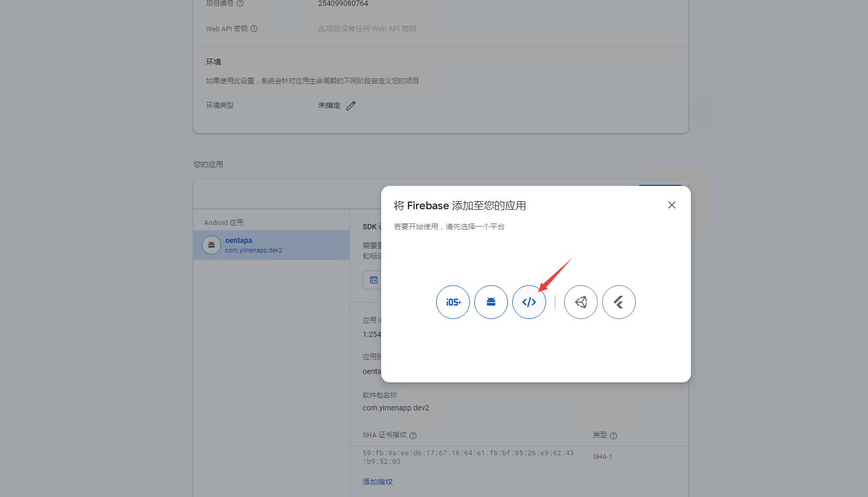
Task: Click the 您的应用 heading
Action: point(208,164)
